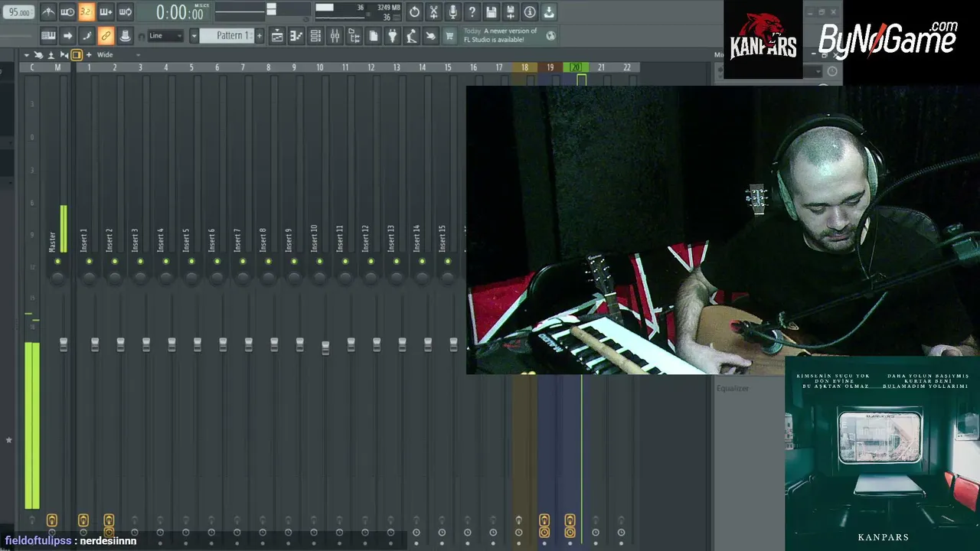Viewport: 980px width, 551px height.
Task: Open the Mixer view icon
Action: pos(335,36)
